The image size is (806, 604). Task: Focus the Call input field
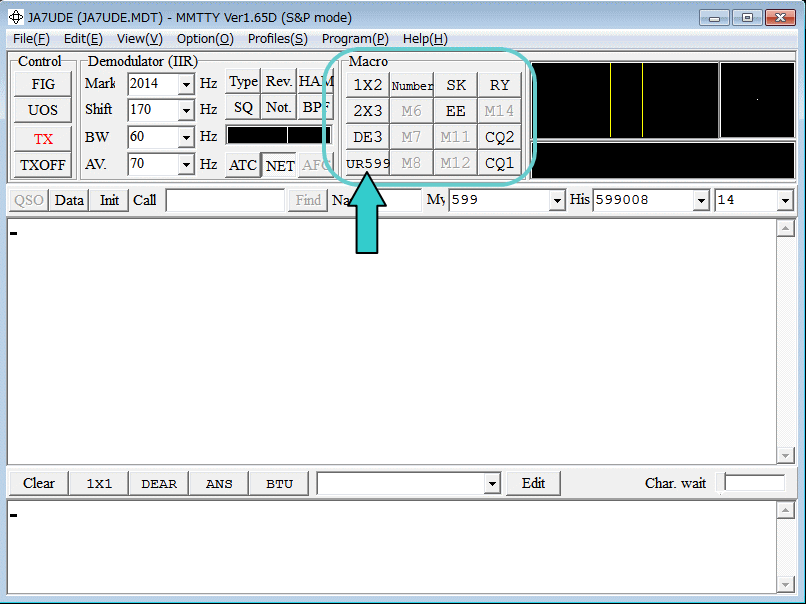pos(225,200)
